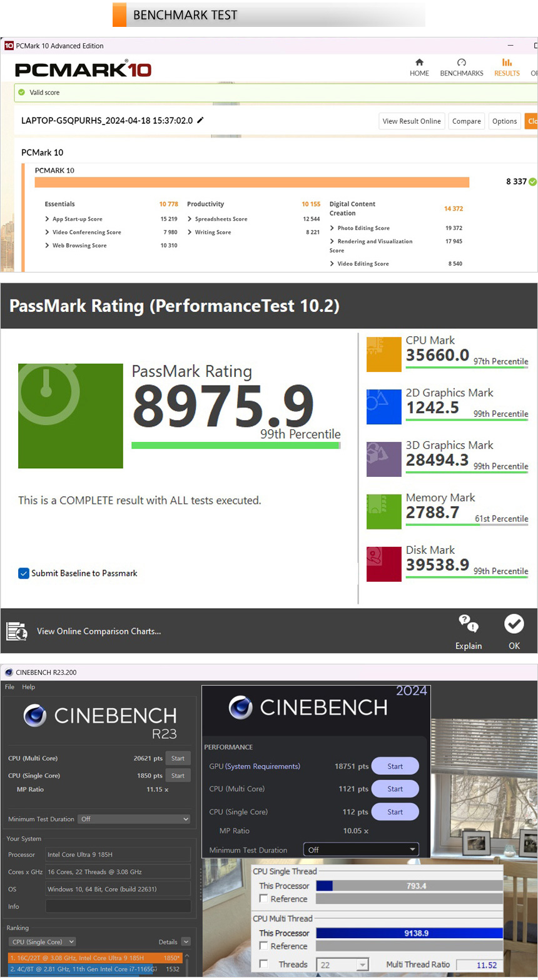Expand the ranking Details arrow

click(x=186, y=942)
